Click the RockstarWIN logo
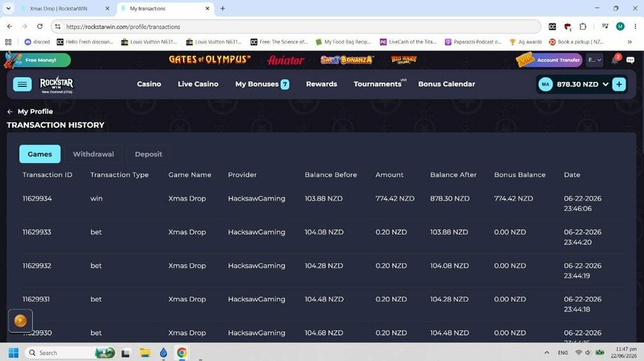This screenshot has height=361, width=644. click(x=57, y=84)
